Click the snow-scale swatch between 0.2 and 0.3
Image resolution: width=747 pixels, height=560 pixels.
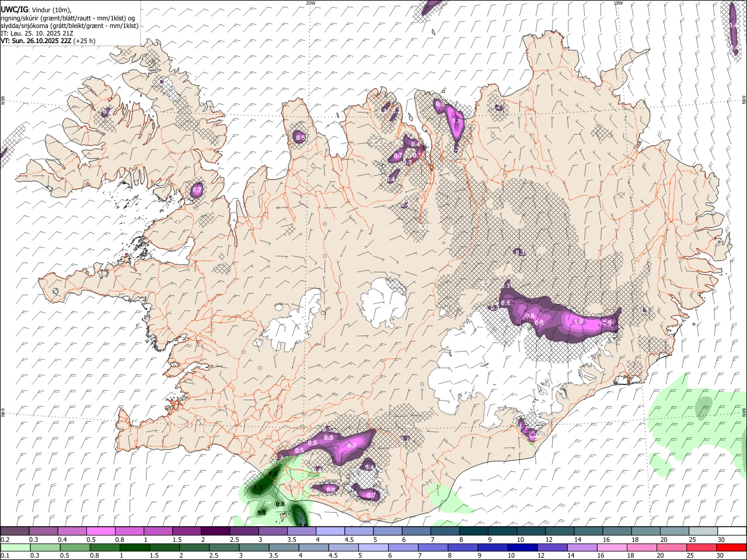pyautogui.click(x=15, y=531)
